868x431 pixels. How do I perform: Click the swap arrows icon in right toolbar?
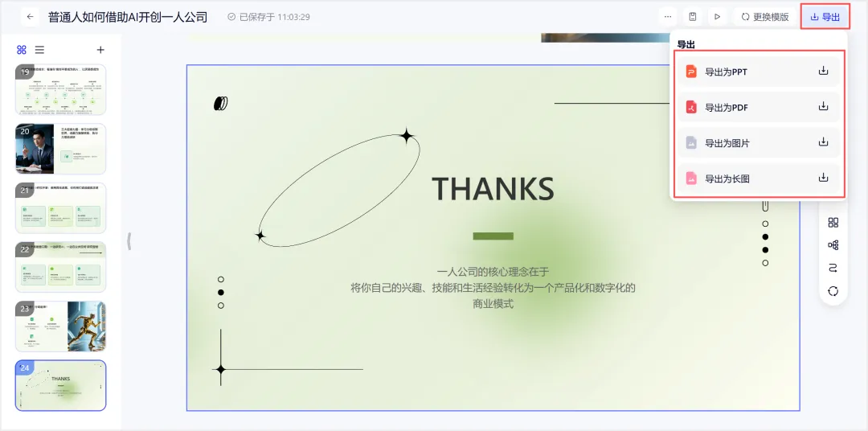tap(833, 269)
